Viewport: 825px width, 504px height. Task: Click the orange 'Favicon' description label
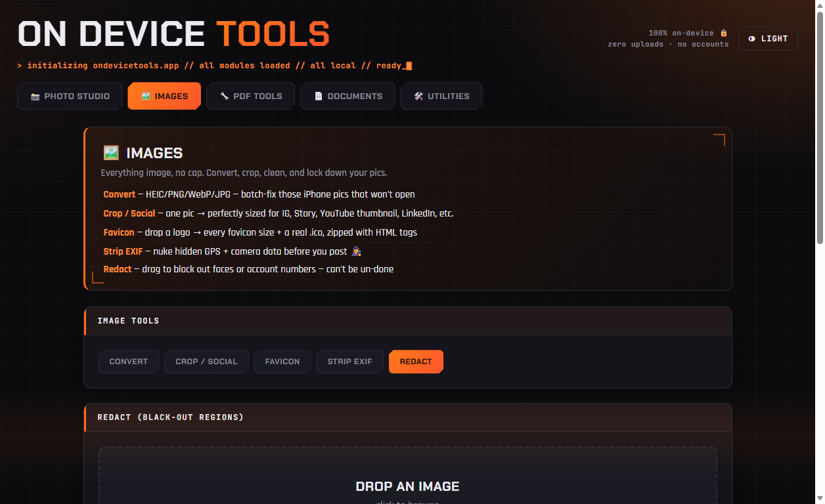coord(119,232)
